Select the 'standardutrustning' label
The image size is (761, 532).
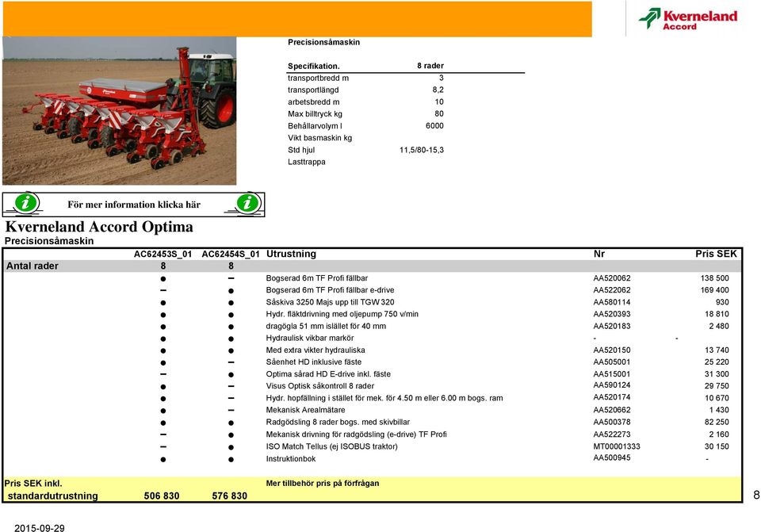pyautogui.click(x=53, y=496)
